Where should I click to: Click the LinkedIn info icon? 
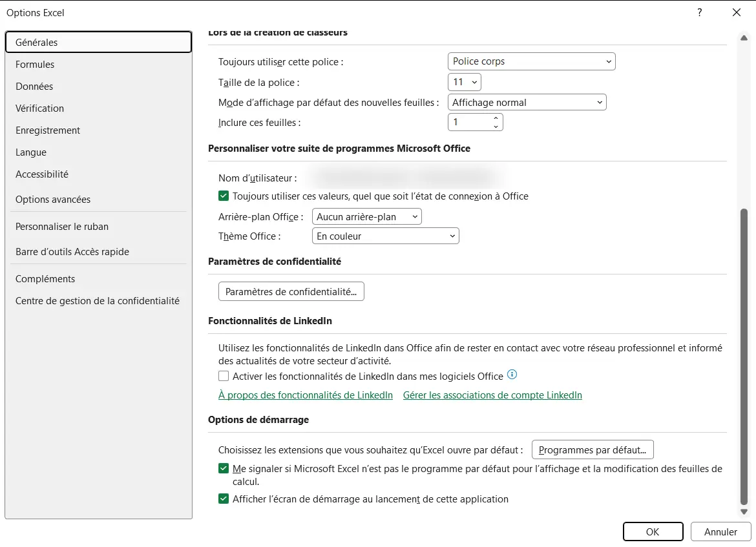point(512,375)
